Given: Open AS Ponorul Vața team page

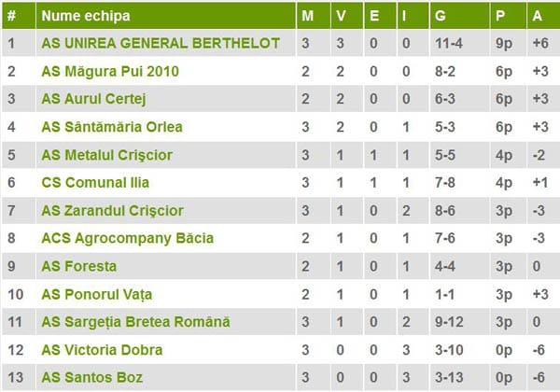Looking at the screenshot, I should pyautogui.click(x=98, y=294).
